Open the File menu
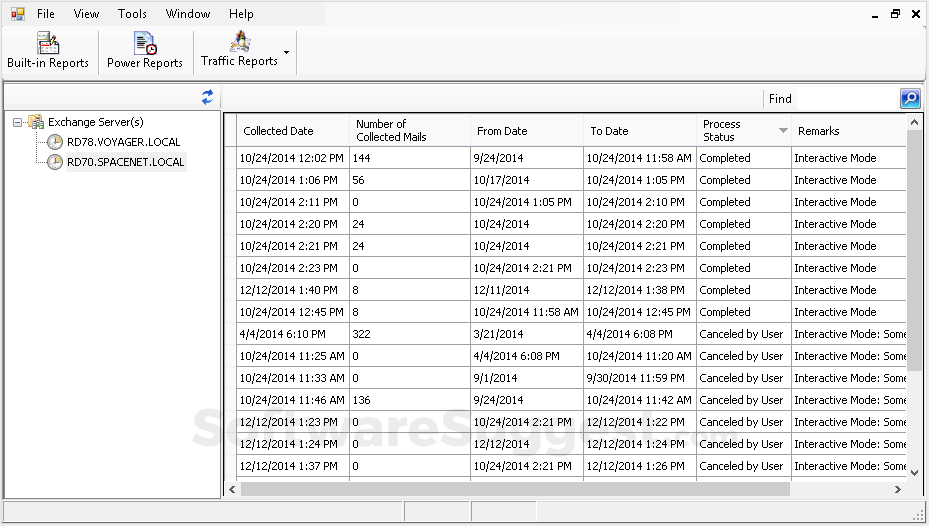The height and width of the screenshot is (526, 929). pos(46,14)
